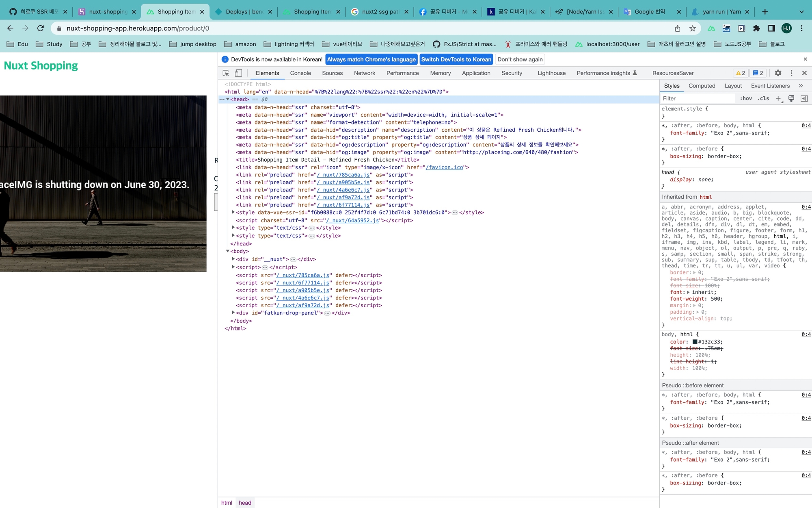812x508 pixels.
Task: Expand the div id="__nuxt" node
Action: pos(233,259)
